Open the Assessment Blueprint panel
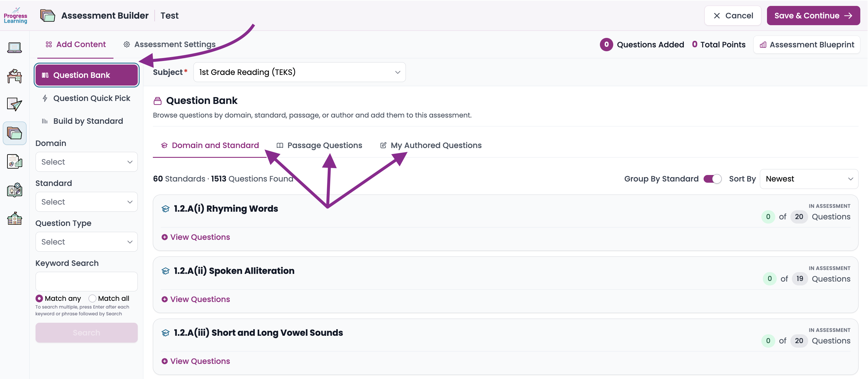This screenshot has width=868, height=379. coord(807,45)
